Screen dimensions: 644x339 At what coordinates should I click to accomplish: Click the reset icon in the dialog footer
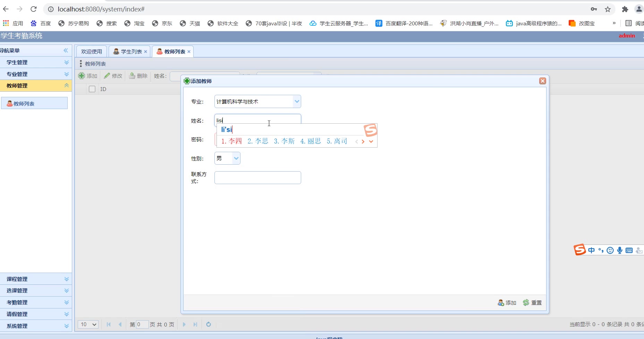[526, 303]
